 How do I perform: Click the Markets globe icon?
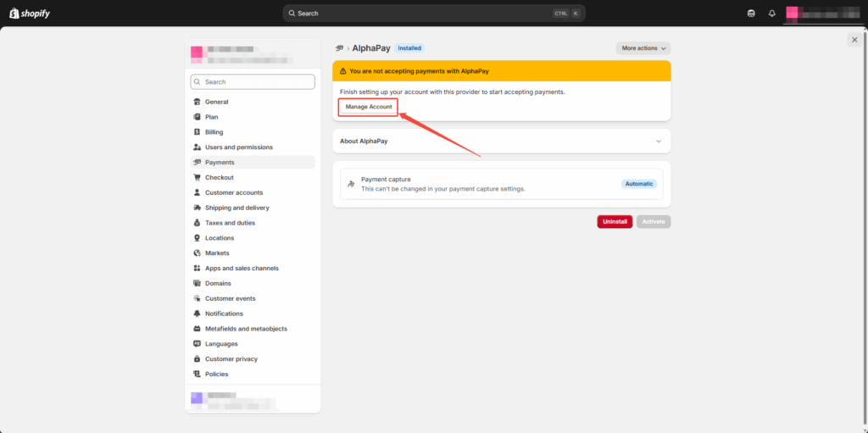point(197,253)
